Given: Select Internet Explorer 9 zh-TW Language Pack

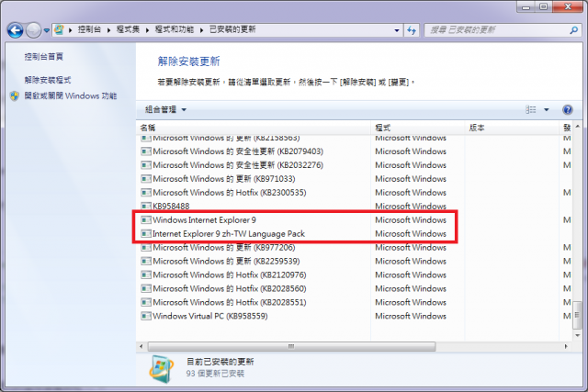Looking at the screenshot, I should (354, 234).
